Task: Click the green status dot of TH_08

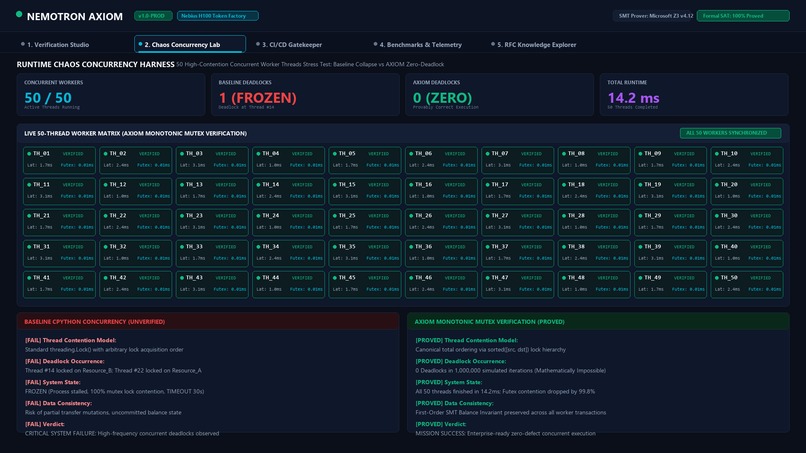Action: point(564,154)
